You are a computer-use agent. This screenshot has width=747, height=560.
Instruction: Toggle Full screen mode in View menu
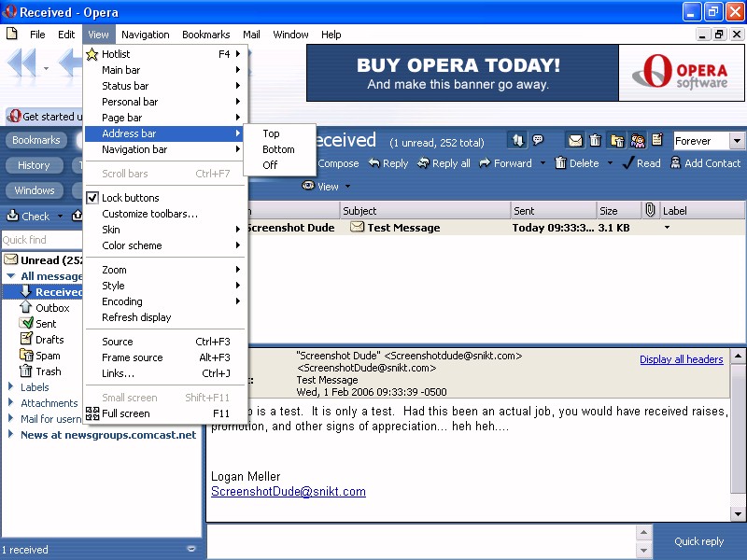(125, 413)
